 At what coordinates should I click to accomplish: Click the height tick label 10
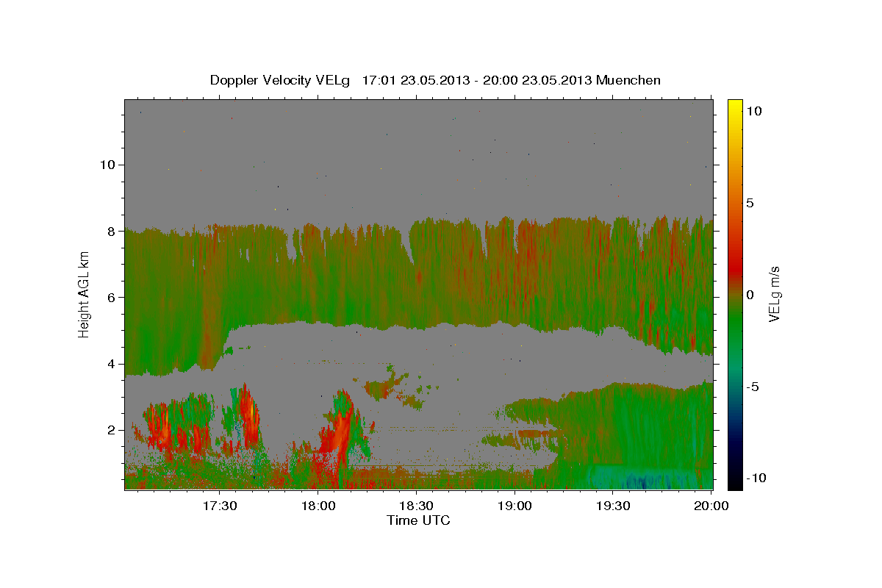[x=108, y=165]
